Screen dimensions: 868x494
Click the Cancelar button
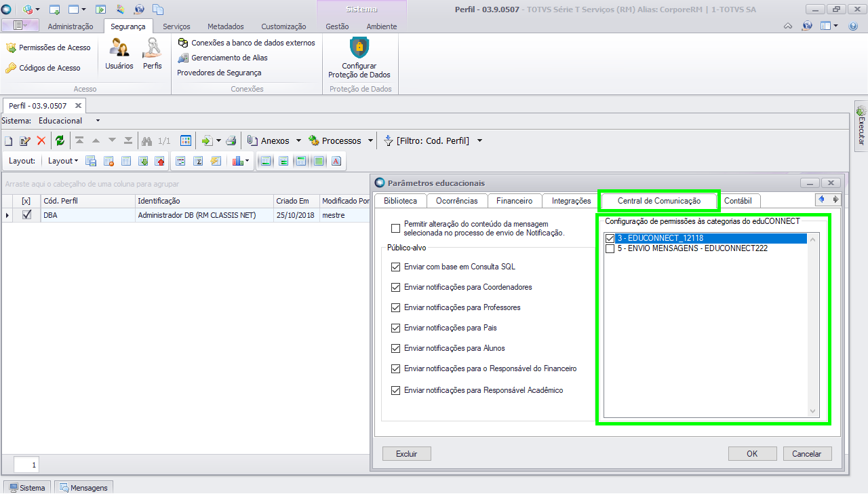point(806,454)
